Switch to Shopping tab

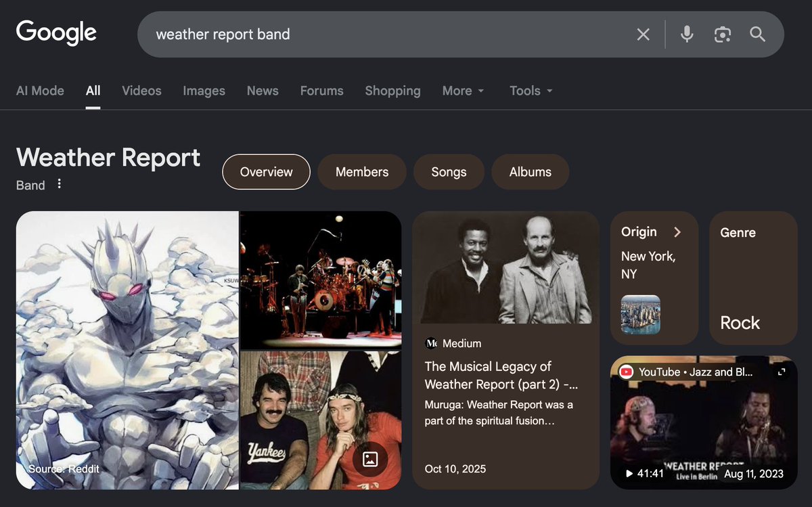click(x=392, y=91)
